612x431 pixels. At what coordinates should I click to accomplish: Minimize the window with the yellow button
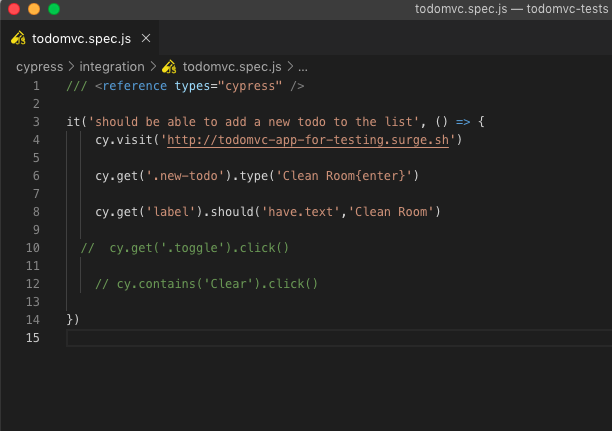tap(33, 10)
